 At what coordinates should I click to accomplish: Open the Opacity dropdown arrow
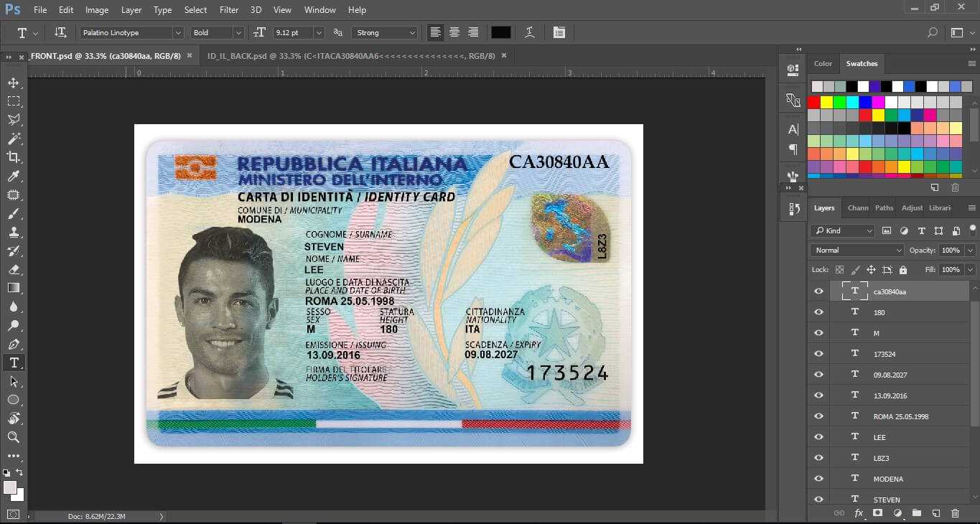click(971, 251)
